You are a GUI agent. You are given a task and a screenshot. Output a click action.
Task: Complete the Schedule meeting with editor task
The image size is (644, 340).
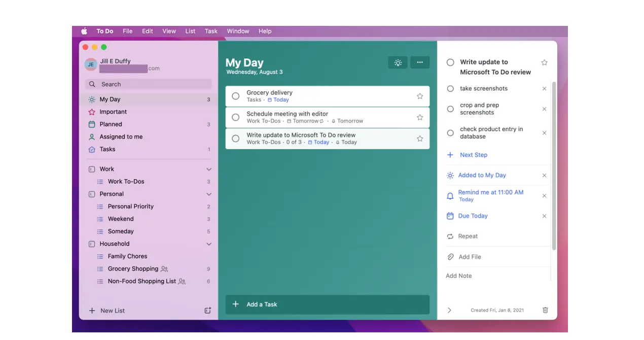tap(235, 117)
